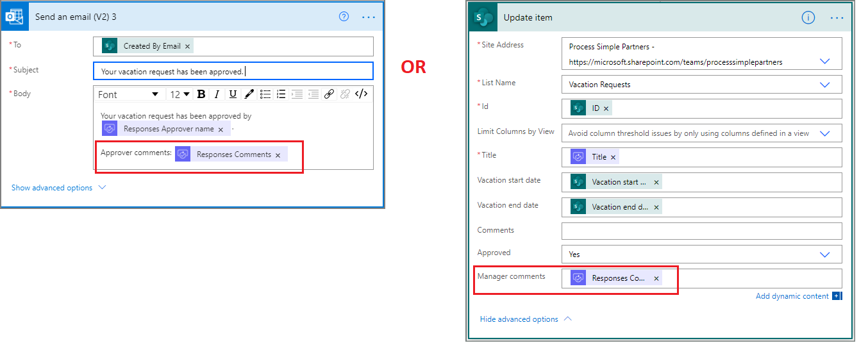
Task: Remove the Title token from Title field
Action: [613, 158]
